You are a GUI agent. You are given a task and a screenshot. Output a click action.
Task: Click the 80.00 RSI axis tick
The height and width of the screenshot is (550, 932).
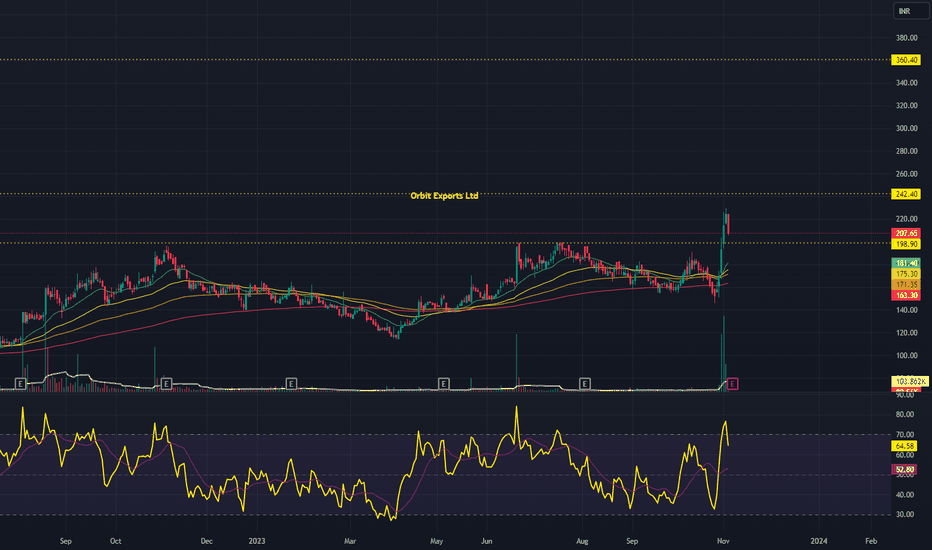tap(905, 414)
